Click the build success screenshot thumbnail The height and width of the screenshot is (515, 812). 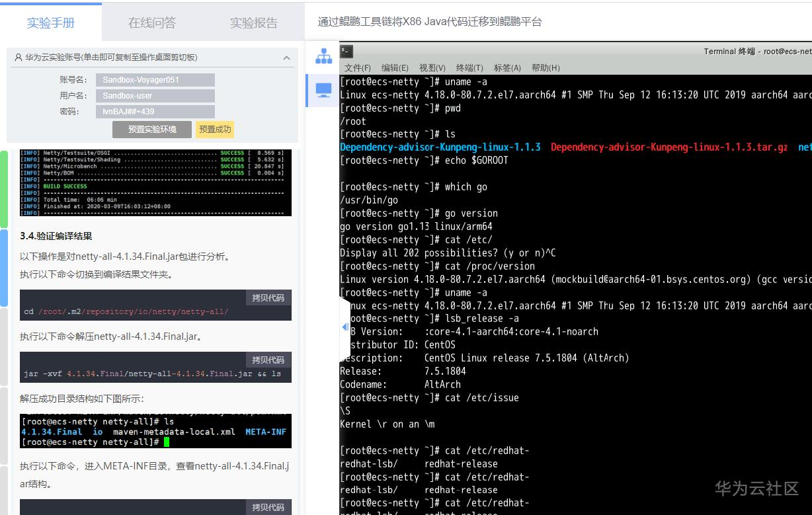click(155, 182)
